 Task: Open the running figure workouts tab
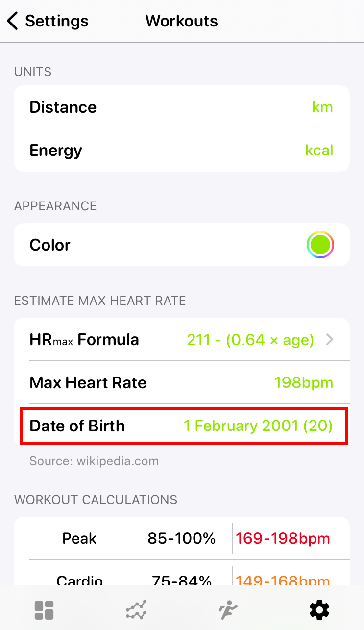pyautogui.click(x=228, y=610)
